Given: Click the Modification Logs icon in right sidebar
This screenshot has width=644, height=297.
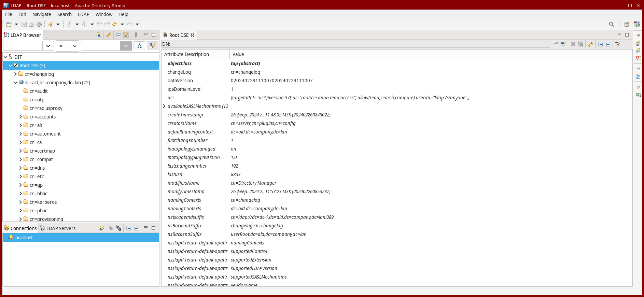Looking at the screenshot, I should point(638,43).
